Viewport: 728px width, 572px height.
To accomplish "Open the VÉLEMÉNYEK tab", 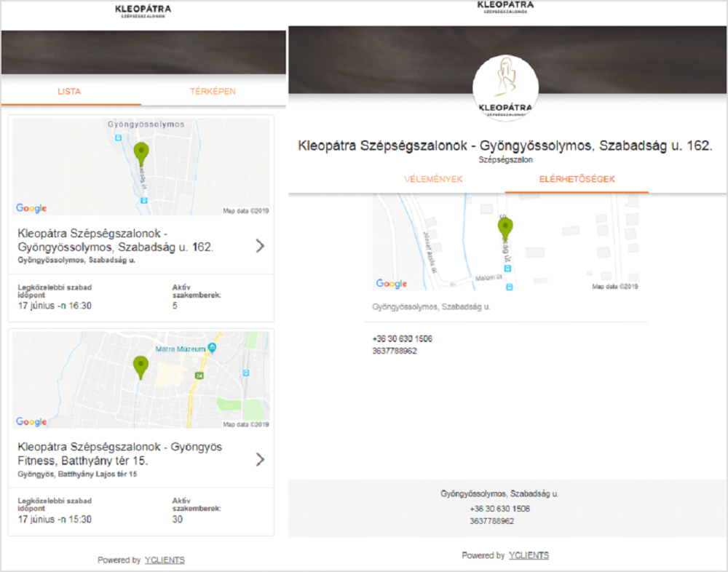I will coord(433,179).
